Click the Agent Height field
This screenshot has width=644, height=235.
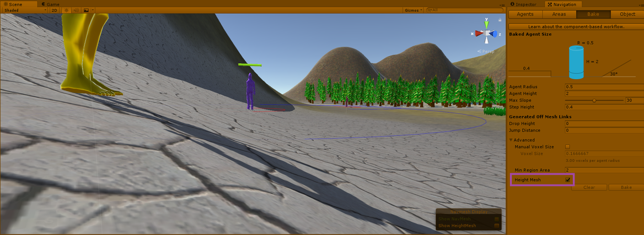603,94
